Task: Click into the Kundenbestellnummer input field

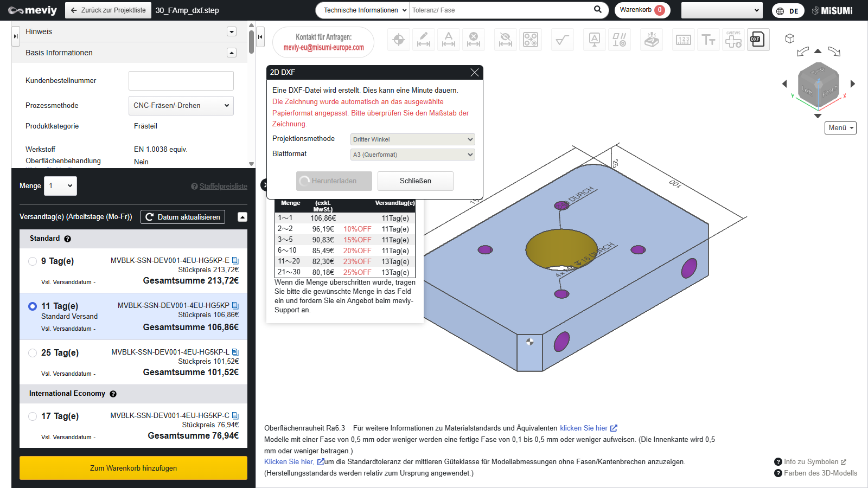Action: click(x=181, y=81)
